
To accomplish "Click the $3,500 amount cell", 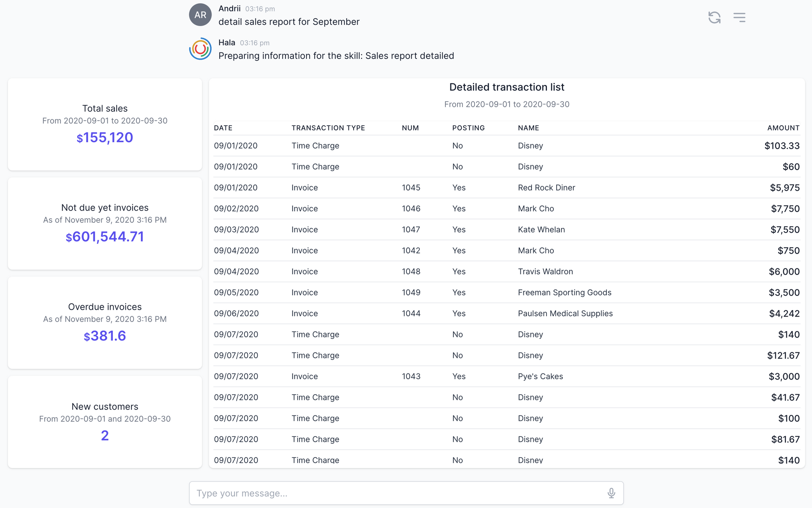I will tap(784, 292).
